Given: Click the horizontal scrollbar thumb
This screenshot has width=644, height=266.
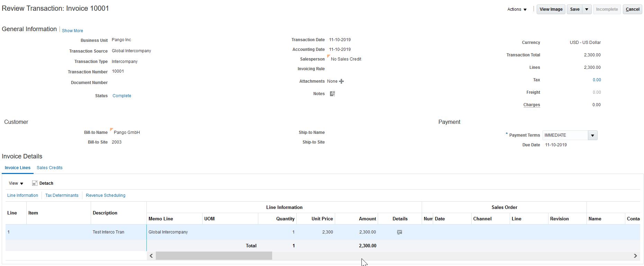Looking at the screenshot, I should click(214, 256).
